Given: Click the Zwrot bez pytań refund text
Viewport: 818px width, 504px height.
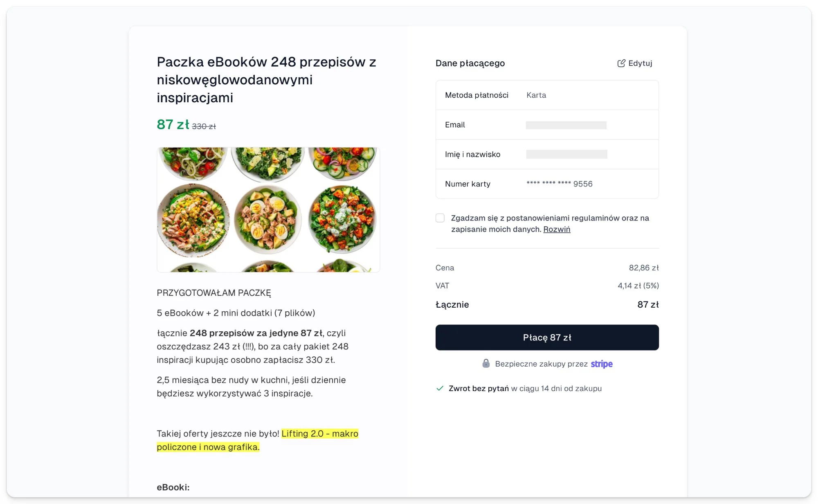Looking at the screenshot, I should click(479, 388).
